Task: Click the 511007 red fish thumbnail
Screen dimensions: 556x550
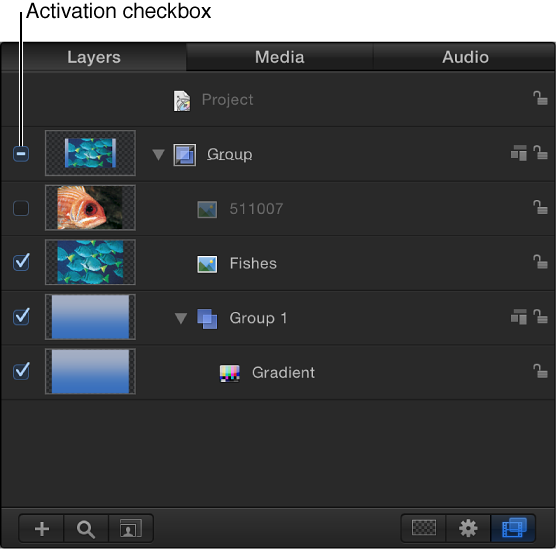Action: (90, 208)
